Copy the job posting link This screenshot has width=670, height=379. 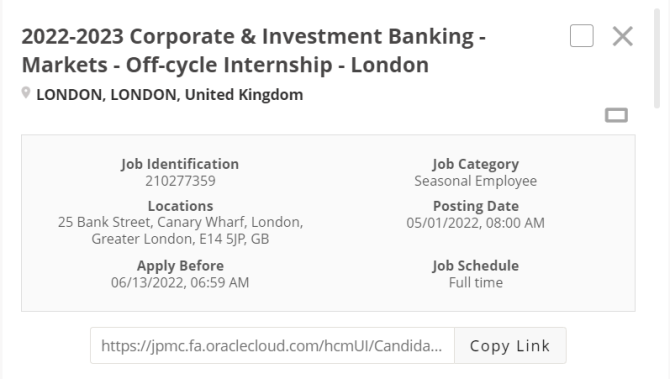pyautogui.click(x=510, y=346)
